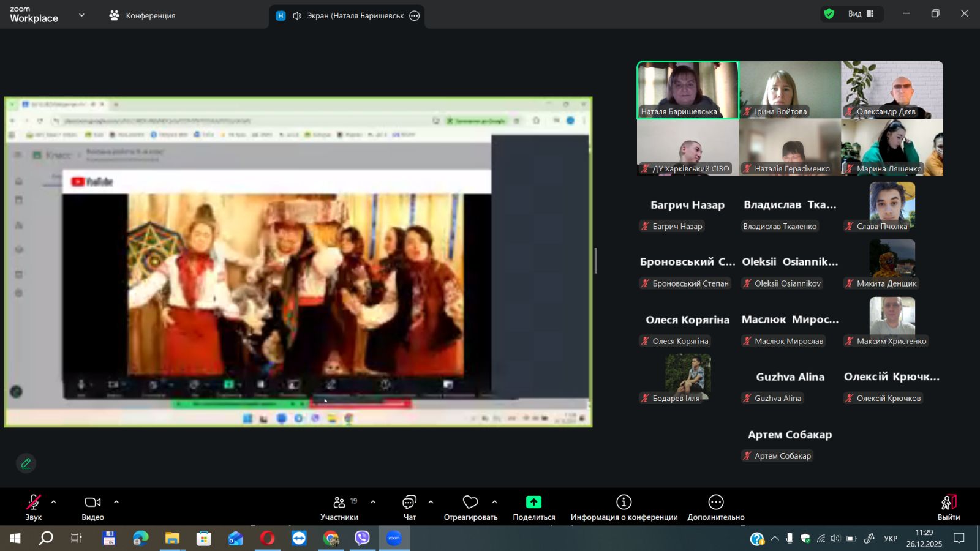Open Viber from the taskbar
The image size is (980, 551).
pos(363,538)
